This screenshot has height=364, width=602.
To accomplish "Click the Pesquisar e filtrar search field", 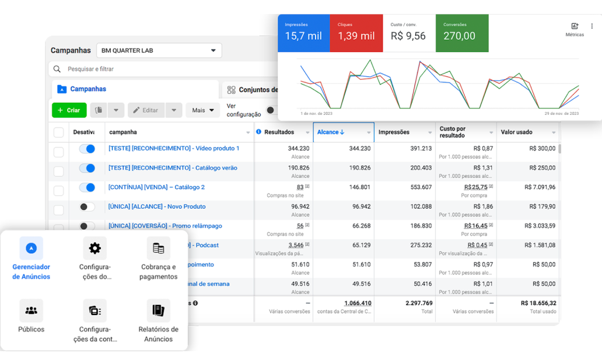I will (163, 69).
